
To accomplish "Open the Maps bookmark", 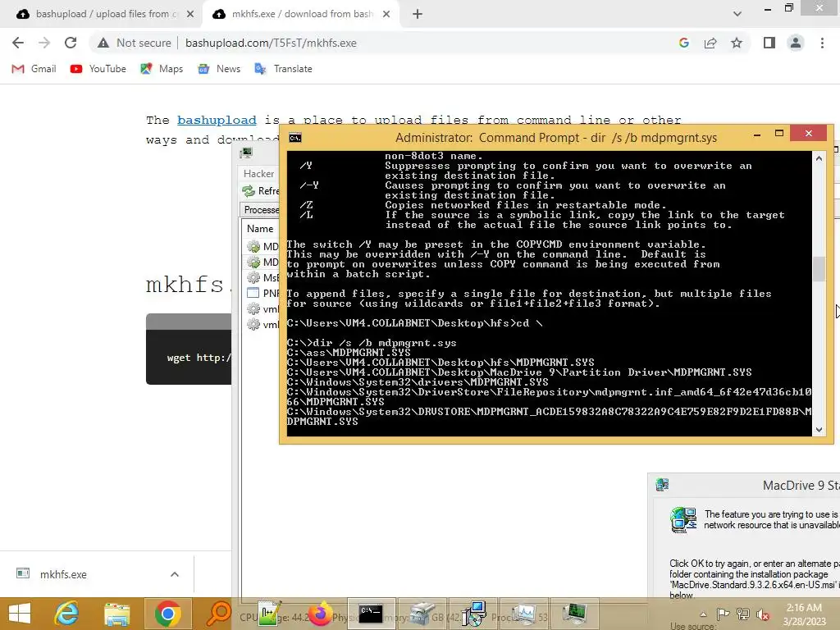I will coord(162,69).
